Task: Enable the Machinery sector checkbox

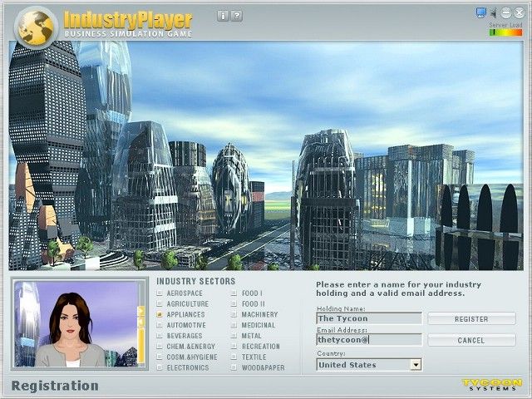Action: (234, 315)
